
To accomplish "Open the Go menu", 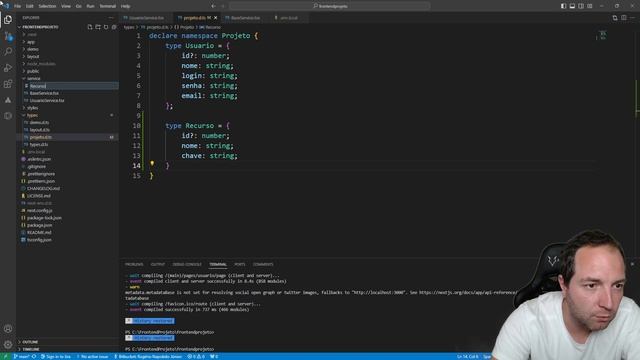I will [x=78, y=6].
